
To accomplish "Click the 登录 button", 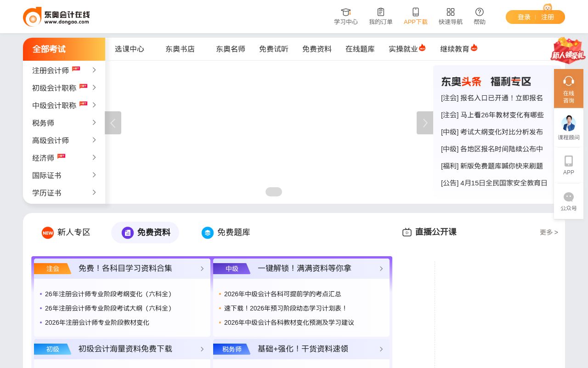I will pyautogui.click(x=524, y=17).
